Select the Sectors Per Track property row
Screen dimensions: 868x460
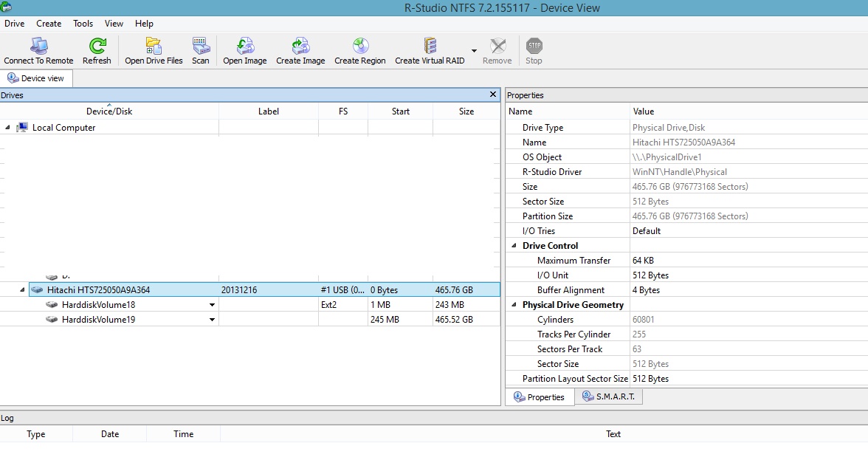[x=686, y=349]
